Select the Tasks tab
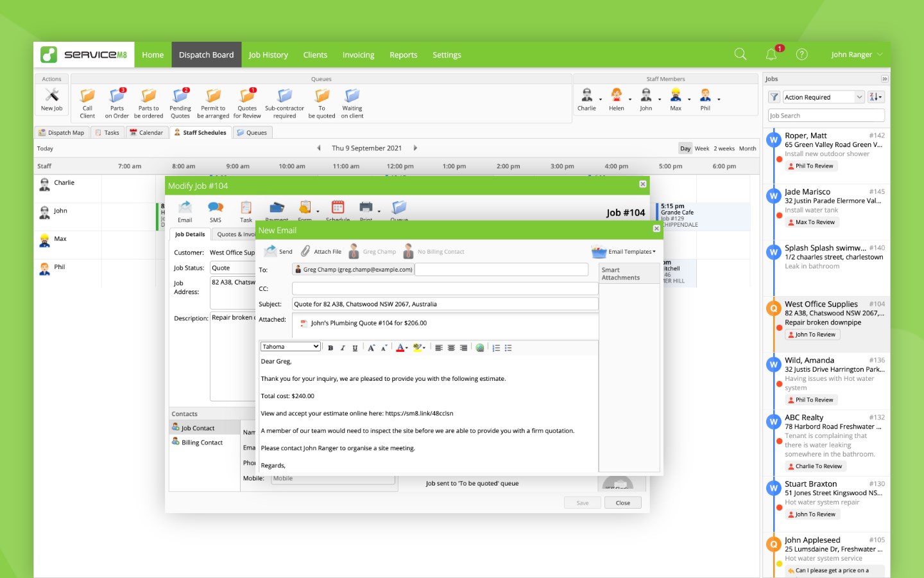Screen dimensions: 924x578 click(107, 132)
